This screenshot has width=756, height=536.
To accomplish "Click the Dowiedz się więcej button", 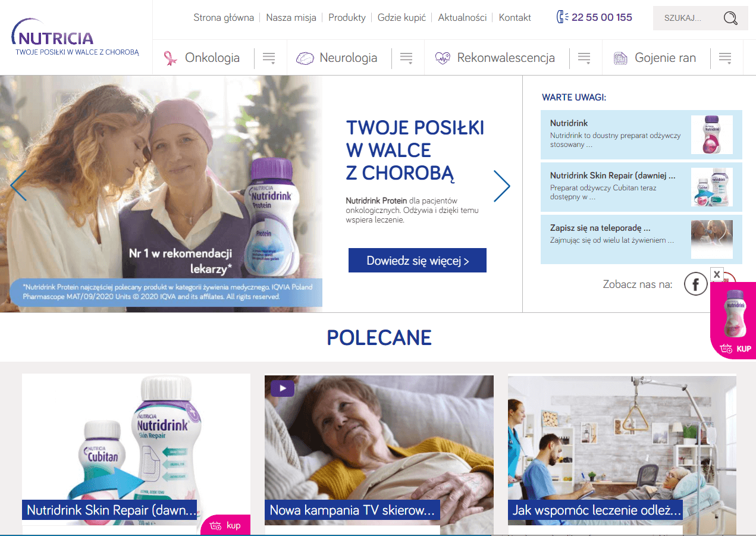I will click(418, 261).
